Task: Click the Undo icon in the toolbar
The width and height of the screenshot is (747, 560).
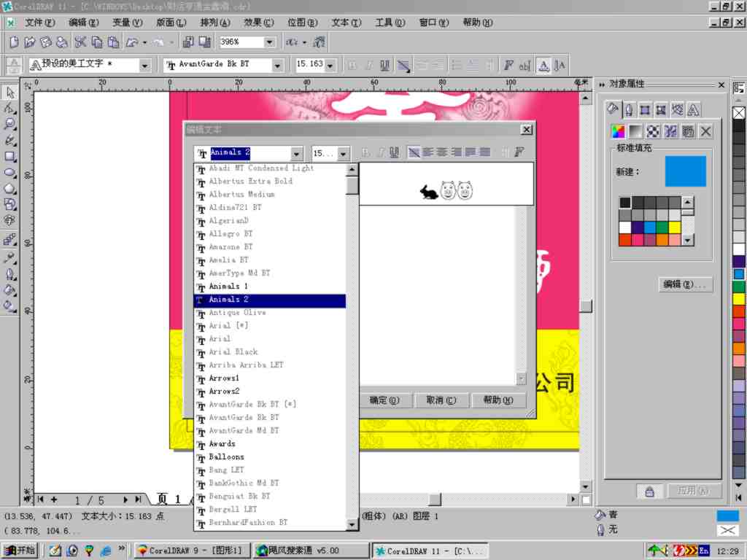Action: pyautogui.click(x=131, y=42)
